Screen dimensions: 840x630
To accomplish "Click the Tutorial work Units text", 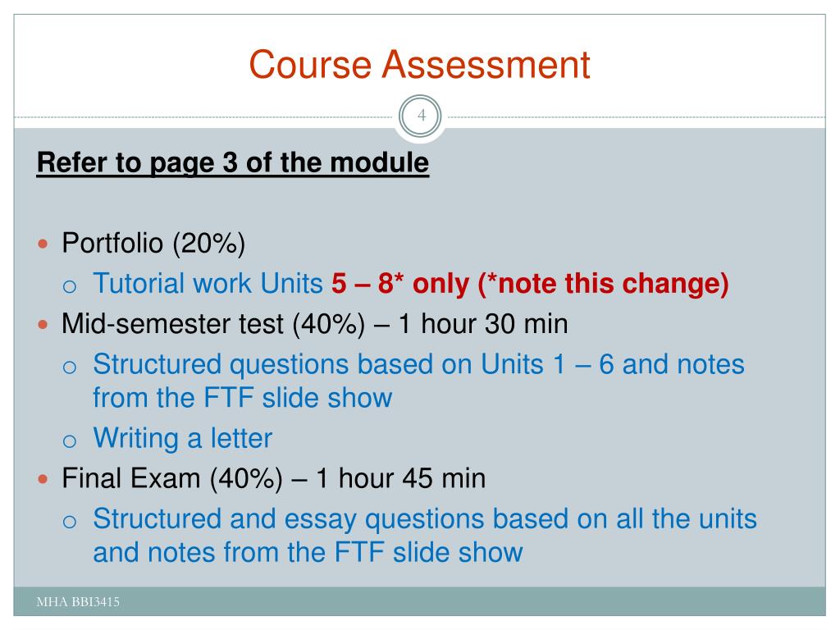I will pyautogui.click(x=208, y=283).
